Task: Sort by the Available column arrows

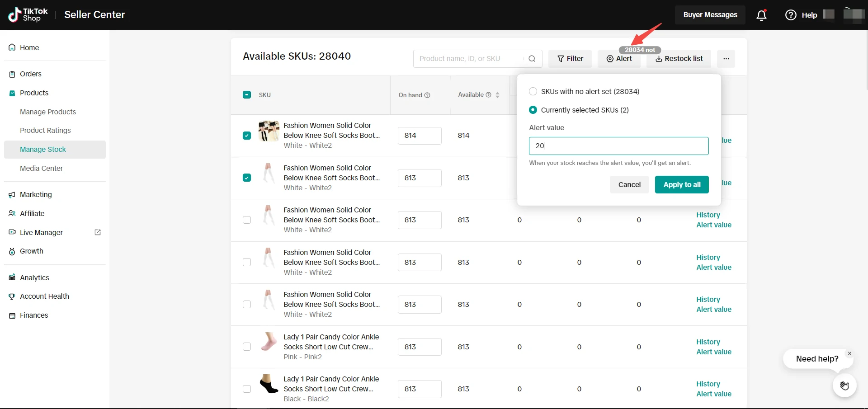Action: click(497, 95)
